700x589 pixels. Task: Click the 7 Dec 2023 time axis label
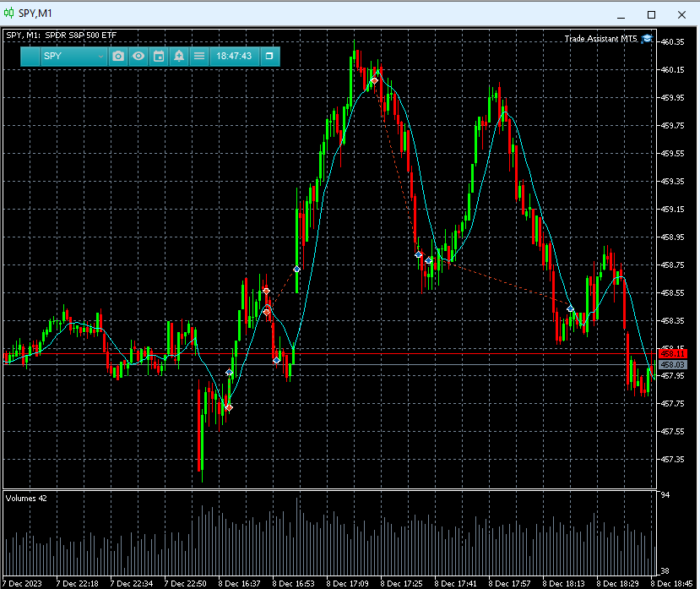pos(22,584)
